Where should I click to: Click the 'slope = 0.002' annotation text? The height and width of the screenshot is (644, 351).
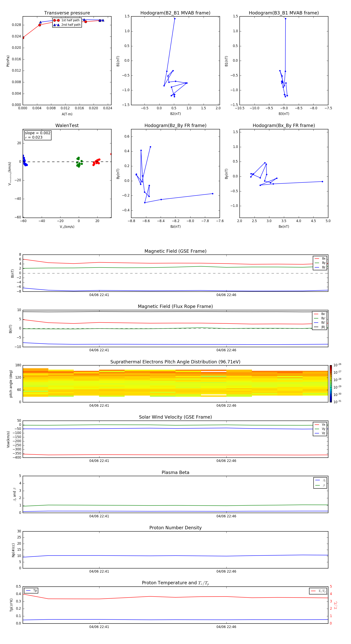[x=38, y=133]
